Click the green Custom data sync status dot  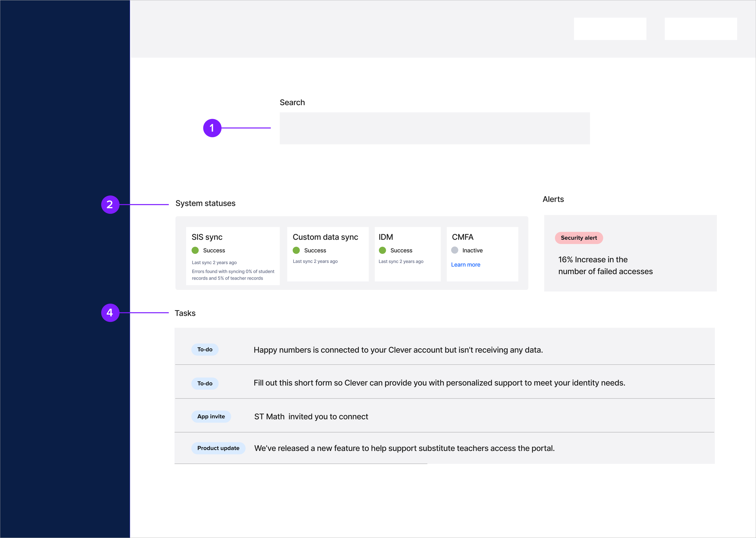pos(296,251)
